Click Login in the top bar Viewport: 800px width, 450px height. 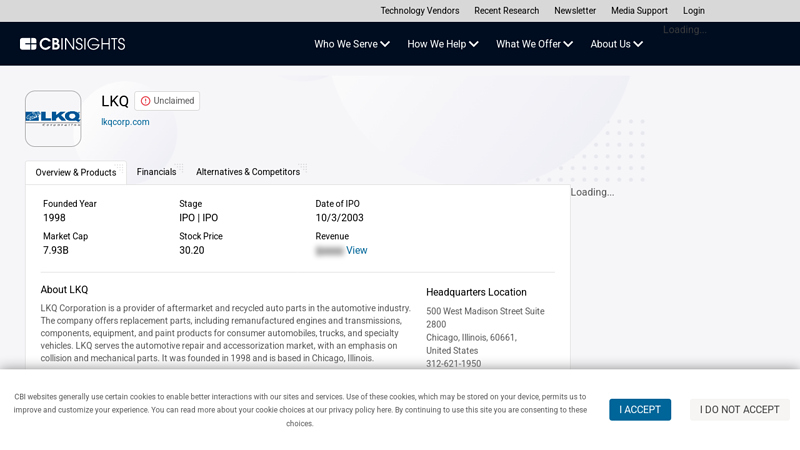click(x=694, y=11)
